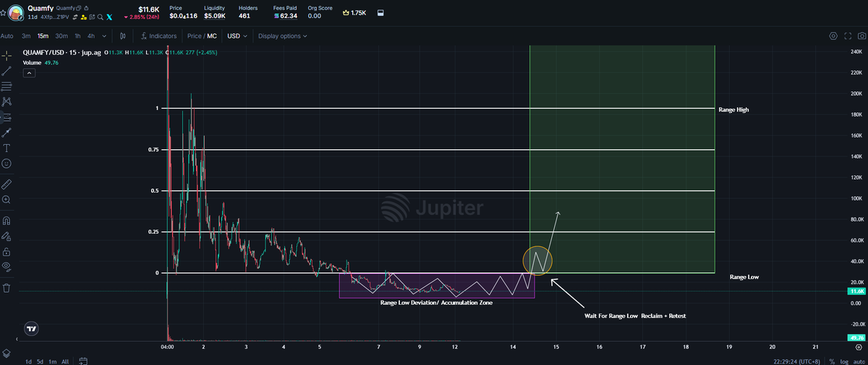Click the trash remove drawings icon
The width and height of the screenshot is (868, 365).
coord(7,288)
